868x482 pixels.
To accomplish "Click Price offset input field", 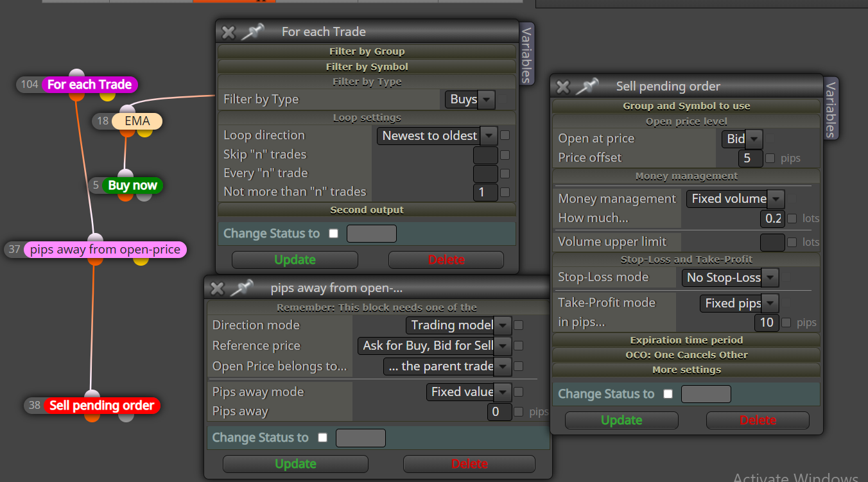I will click(x=751, y=158).
